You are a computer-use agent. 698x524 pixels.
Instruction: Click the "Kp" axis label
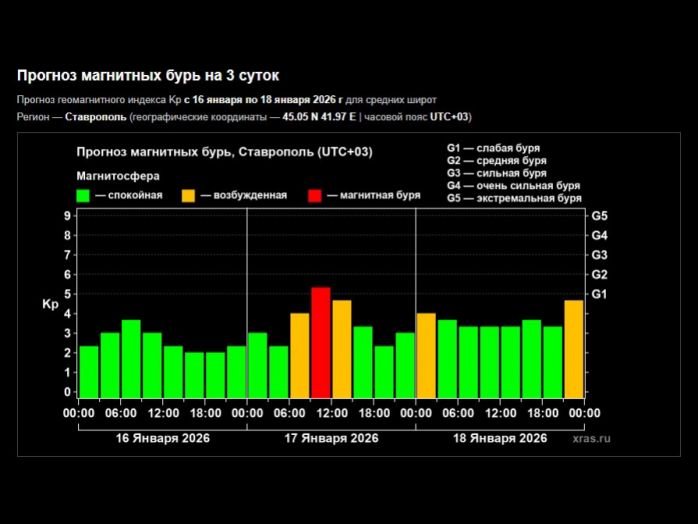(50, 303)
